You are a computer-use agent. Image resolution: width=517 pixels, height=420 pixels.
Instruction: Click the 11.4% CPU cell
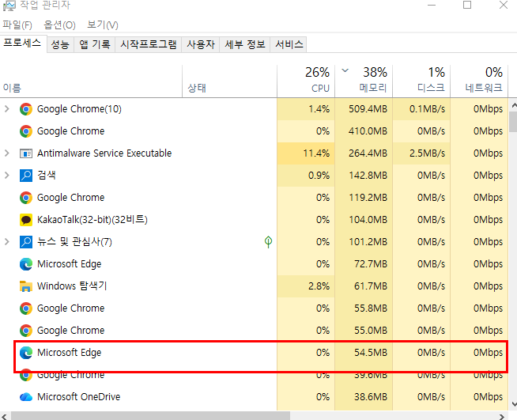click(x=306, y=153)
